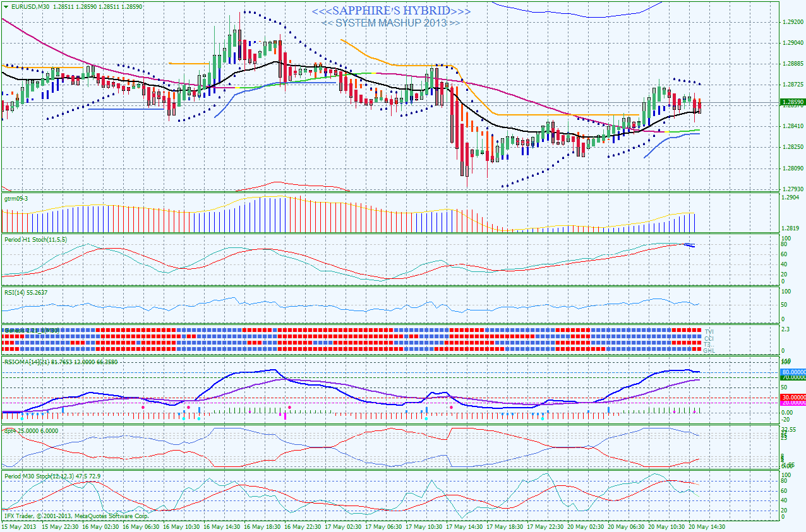Screen dimensions: 806x532
Task: Click the 16 May 06:30 time label
Action: coord(140,526)
